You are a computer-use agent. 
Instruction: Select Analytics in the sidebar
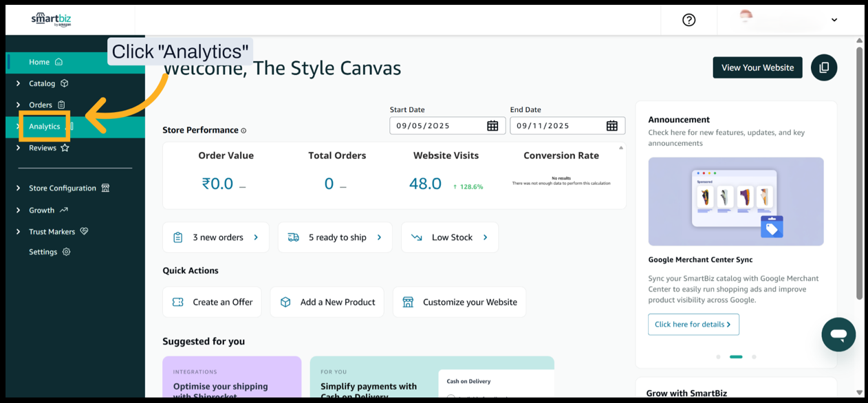click(45, 127)
